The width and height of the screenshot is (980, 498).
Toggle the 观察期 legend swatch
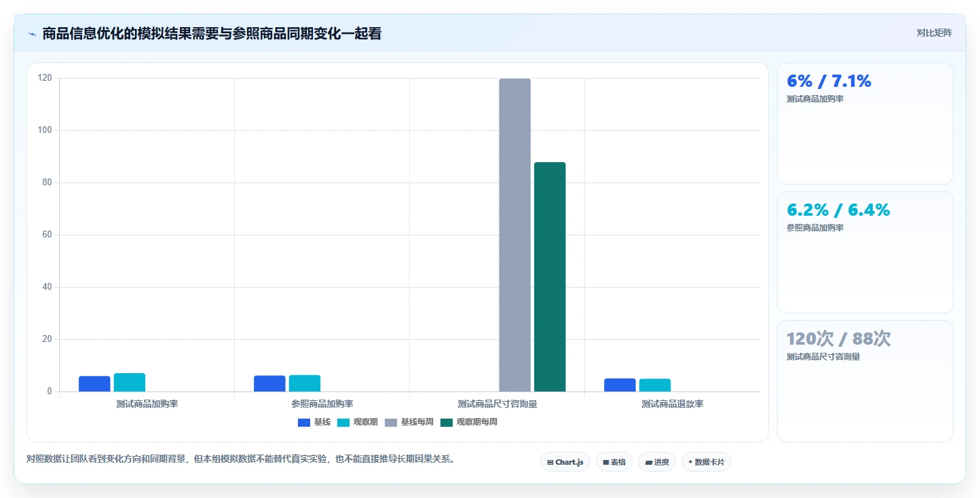[343, 423]
